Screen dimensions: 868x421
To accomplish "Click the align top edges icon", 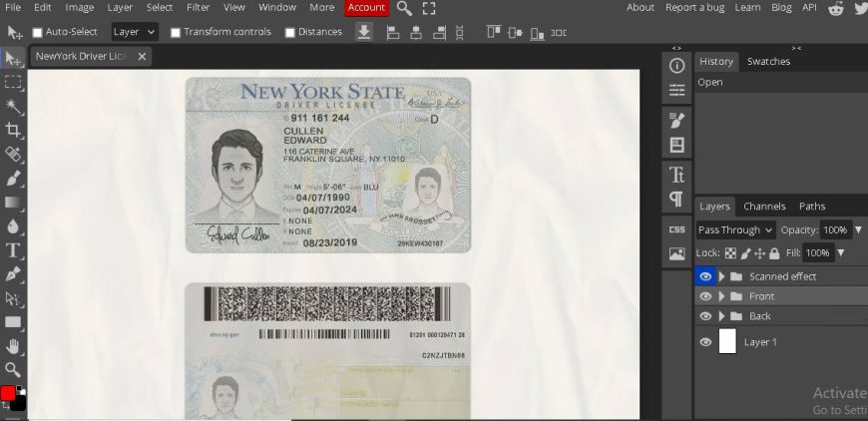I will pos(494,32).
